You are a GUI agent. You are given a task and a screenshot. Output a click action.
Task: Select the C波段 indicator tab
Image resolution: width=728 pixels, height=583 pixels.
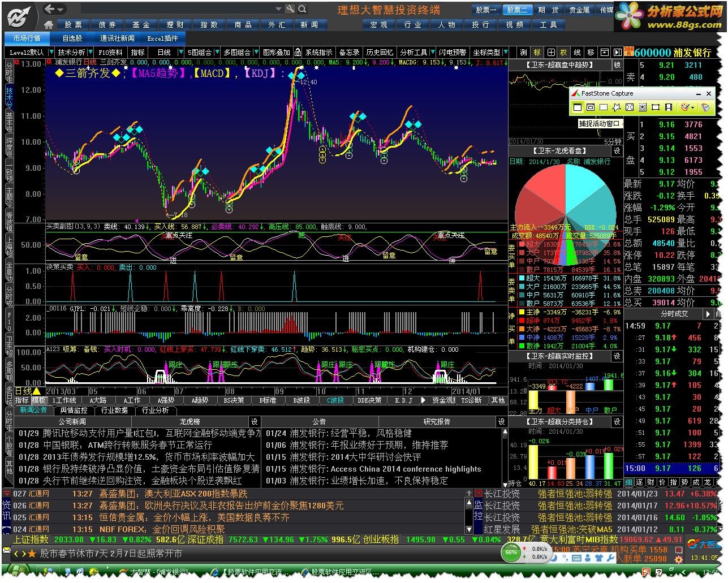(x=335, y=400)
